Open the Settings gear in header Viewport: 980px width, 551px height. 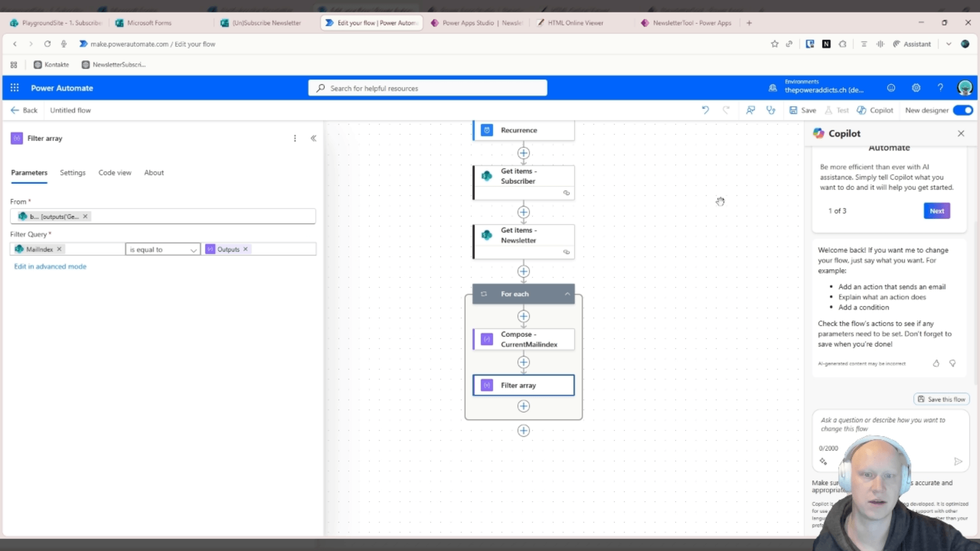[x=916, y=88]
